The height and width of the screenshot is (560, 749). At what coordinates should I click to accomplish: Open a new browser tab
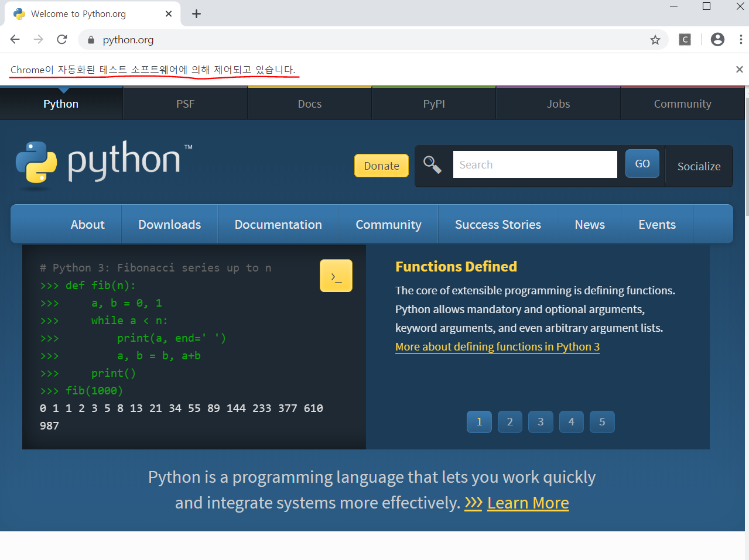[x=196, y=13]
